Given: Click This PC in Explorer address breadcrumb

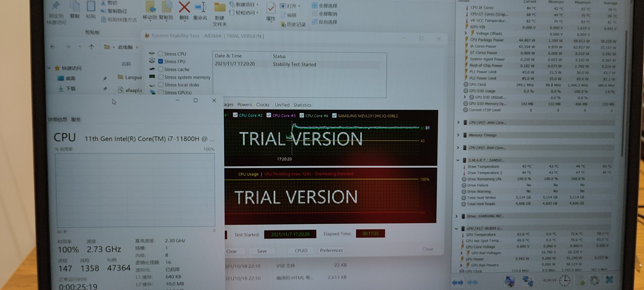Looking at the screenshot, I should [x=125, y=47].
